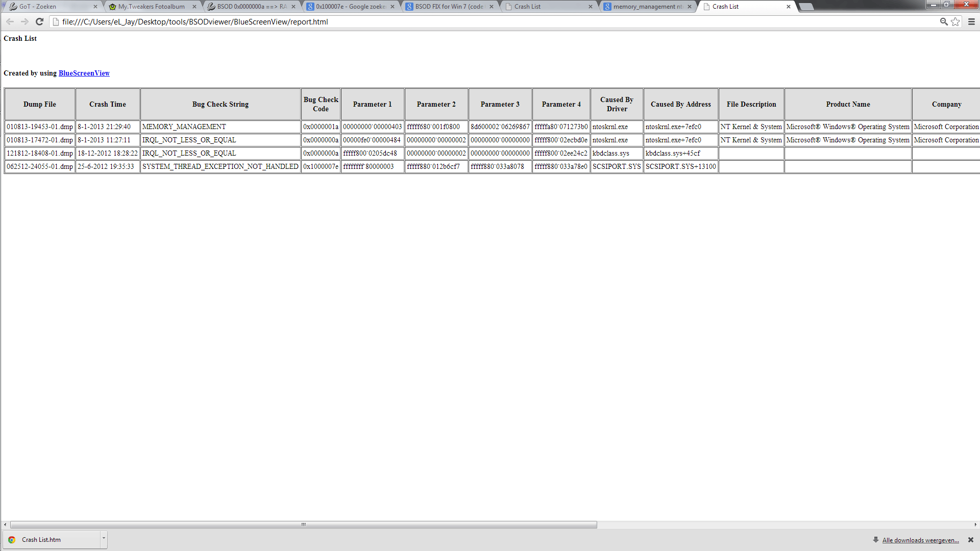Viewport: 980px width, 551px height.
Task: Click the horizontal scrollbar thumb
Action: [303, 524]
